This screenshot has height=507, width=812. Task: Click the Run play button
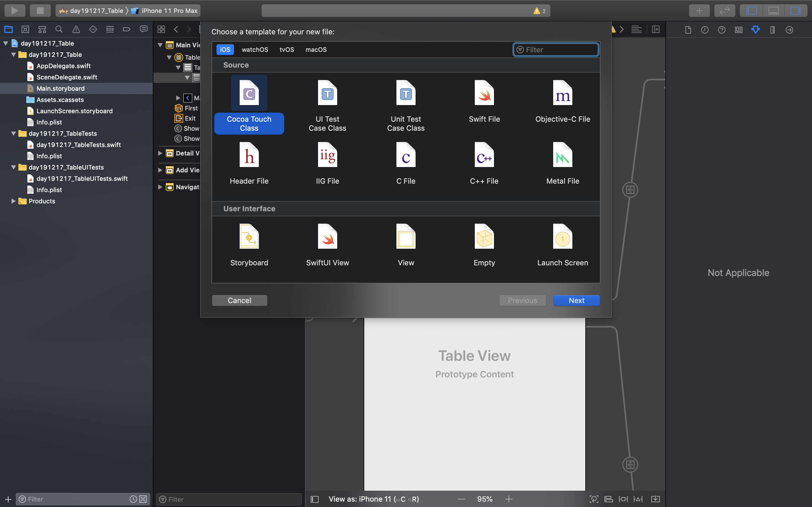pos(14,11)
